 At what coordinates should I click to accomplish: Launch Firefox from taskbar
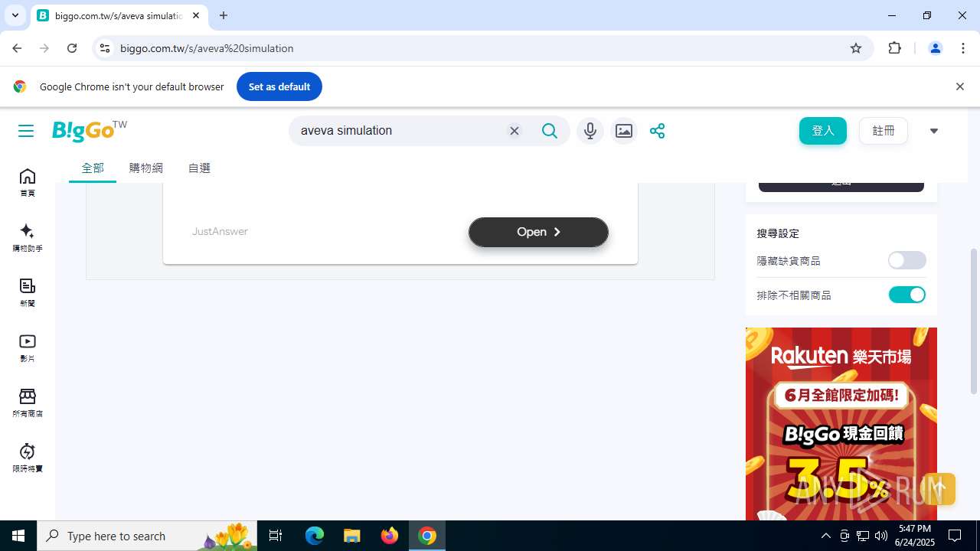pos(390,536)
